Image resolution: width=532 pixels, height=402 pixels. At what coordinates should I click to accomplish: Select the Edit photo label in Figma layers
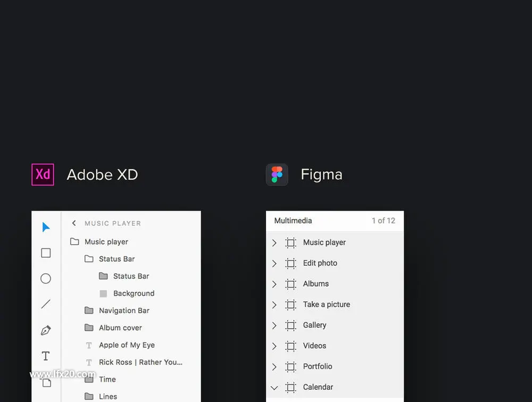tap(320, 263)
